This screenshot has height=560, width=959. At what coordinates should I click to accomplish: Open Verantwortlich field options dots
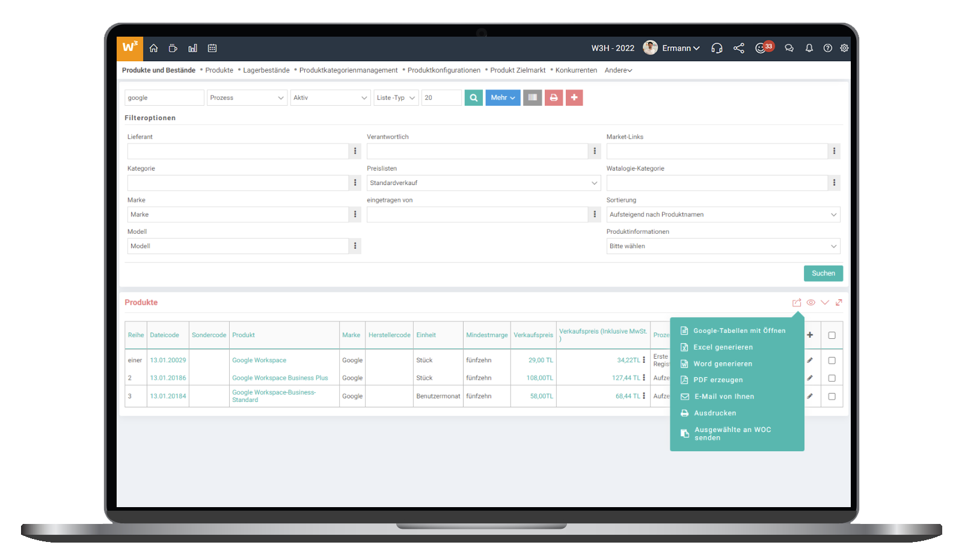pos(595,151)
